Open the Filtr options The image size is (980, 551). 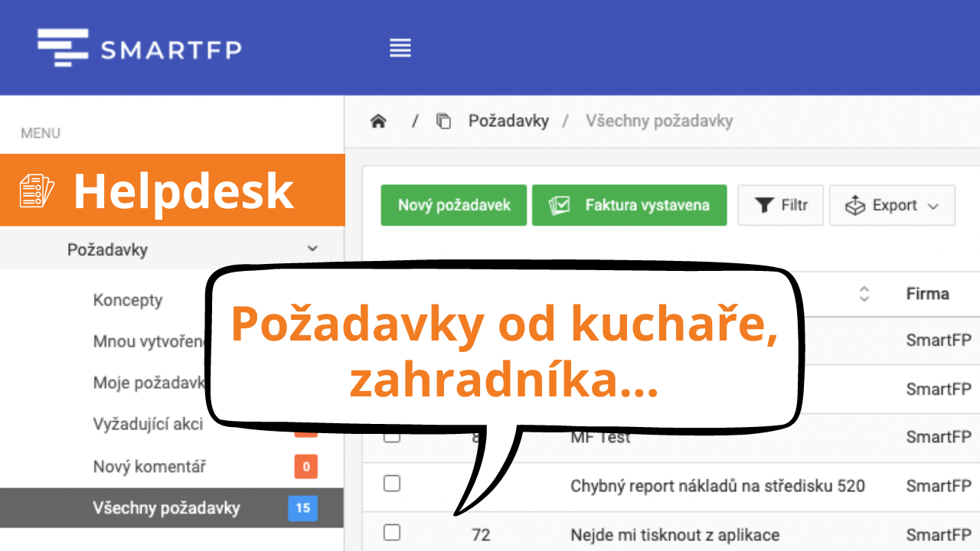coord(780,205)
